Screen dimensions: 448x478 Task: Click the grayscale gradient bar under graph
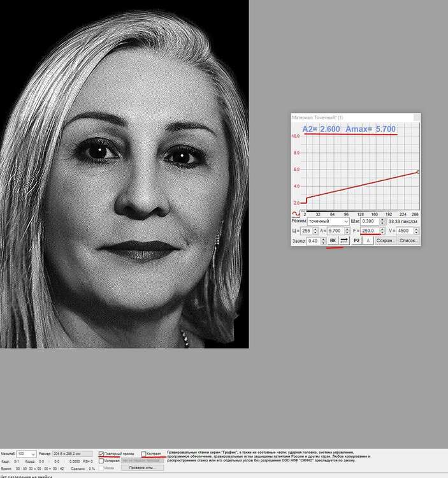click(360, 211)
